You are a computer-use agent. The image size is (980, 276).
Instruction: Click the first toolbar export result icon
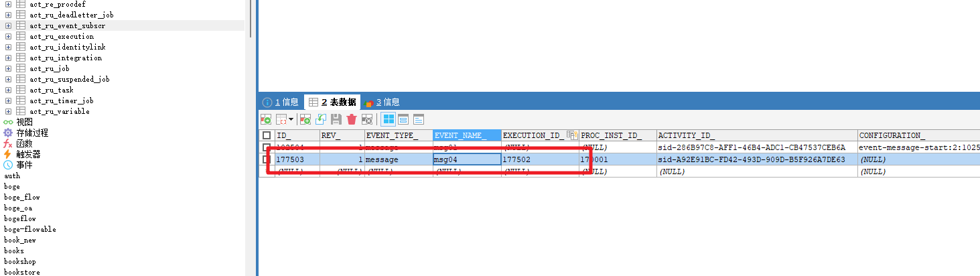tap(266, 119)
